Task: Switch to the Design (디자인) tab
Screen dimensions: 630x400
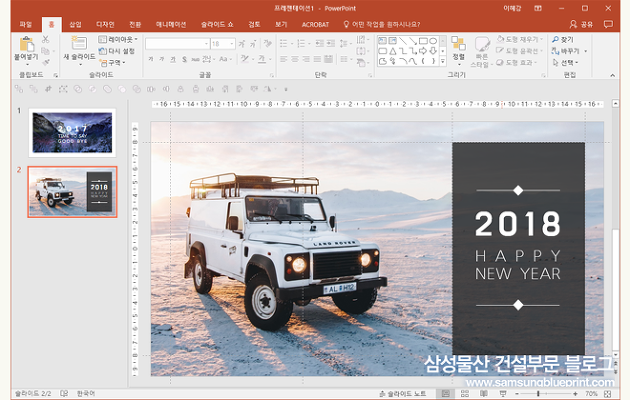Action: pyautogui.click(x=105, y=24)
